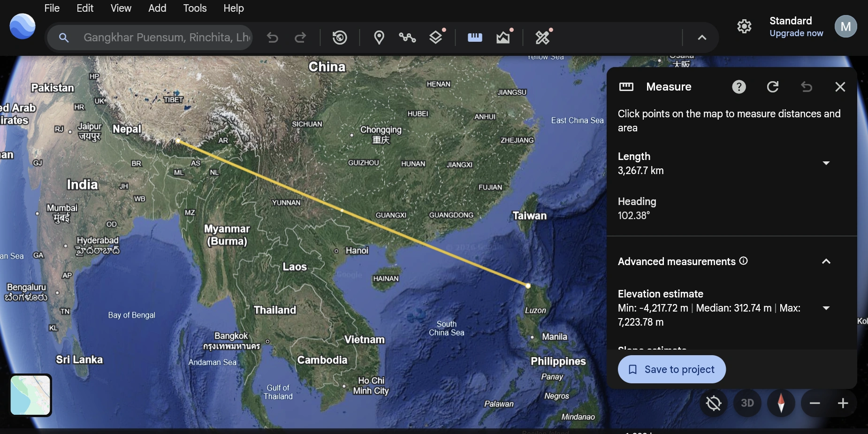Reset the compass to north
The width and height of the screenshot is (868, 434).
(781, 403)
